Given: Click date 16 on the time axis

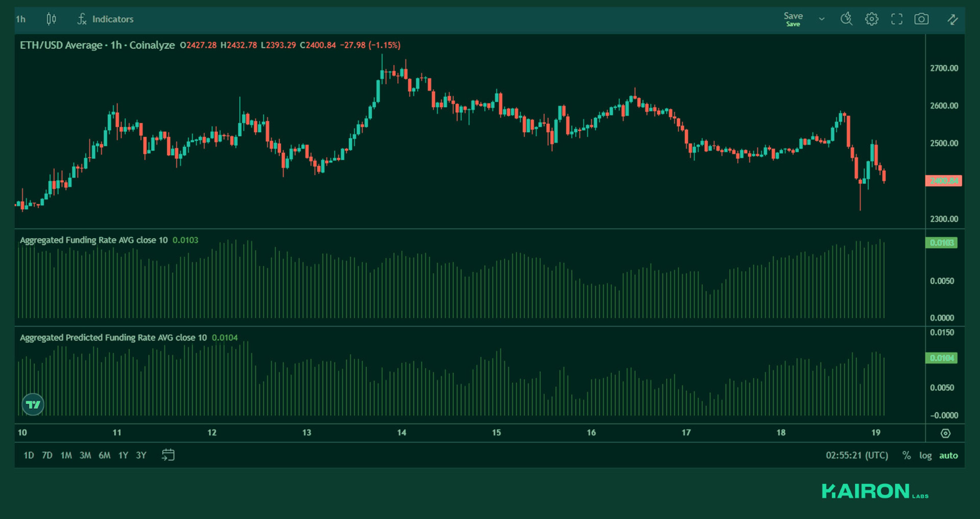Looking at the screenshot, I should click(591, 433).
